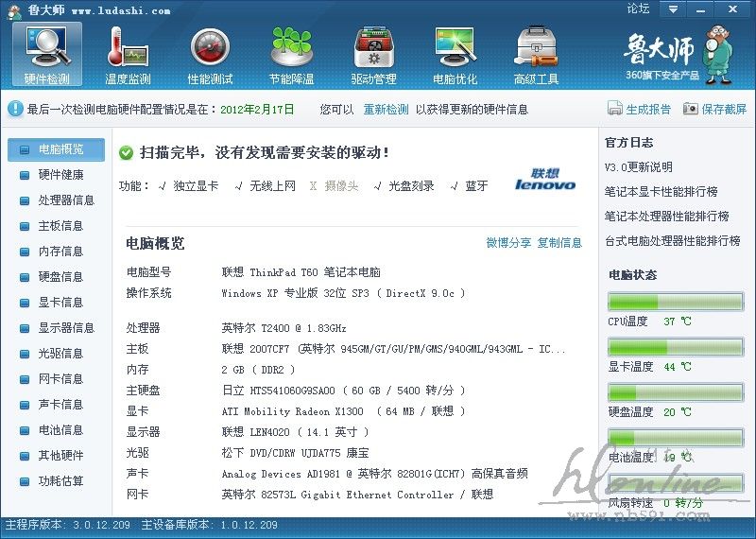Minimize the 鲁大师 window
756x539 pixels.
[701, 9]
